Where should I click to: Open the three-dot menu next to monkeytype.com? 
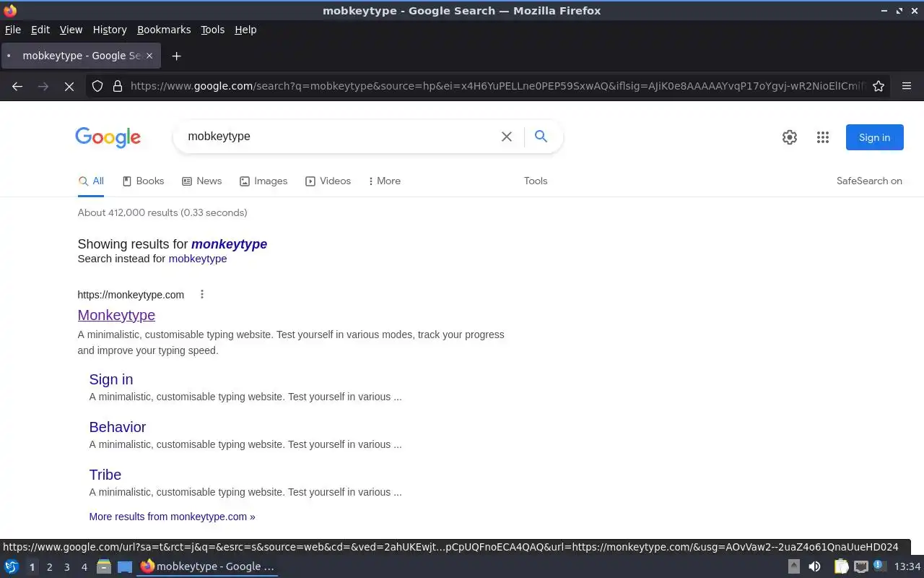pos(202,294)
